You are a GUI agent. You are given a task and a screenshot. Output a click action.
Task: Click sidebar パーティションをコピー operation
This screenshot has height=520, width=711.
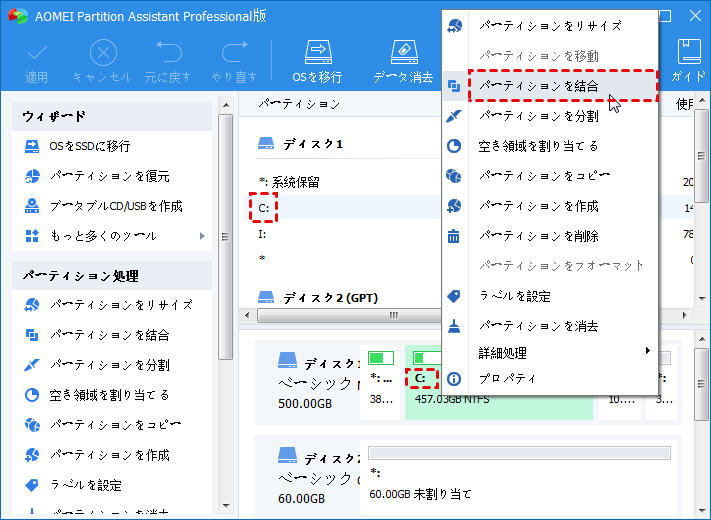pos(103,425)
